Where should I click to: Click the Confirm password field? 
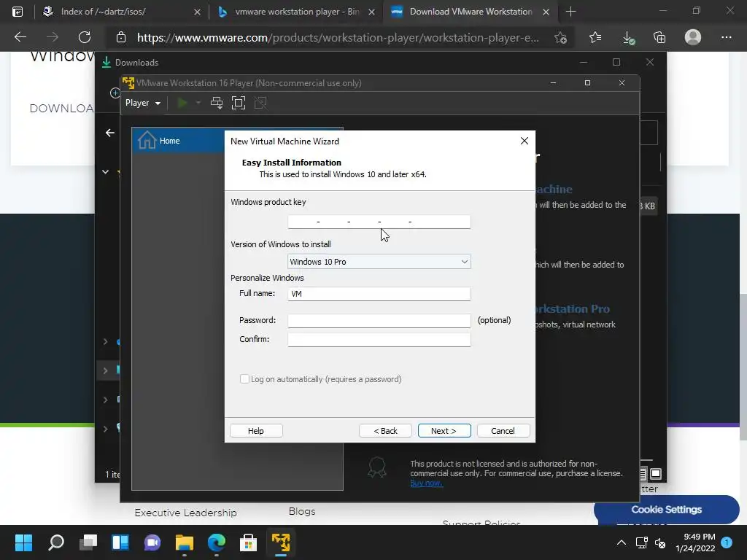point(379,340)
